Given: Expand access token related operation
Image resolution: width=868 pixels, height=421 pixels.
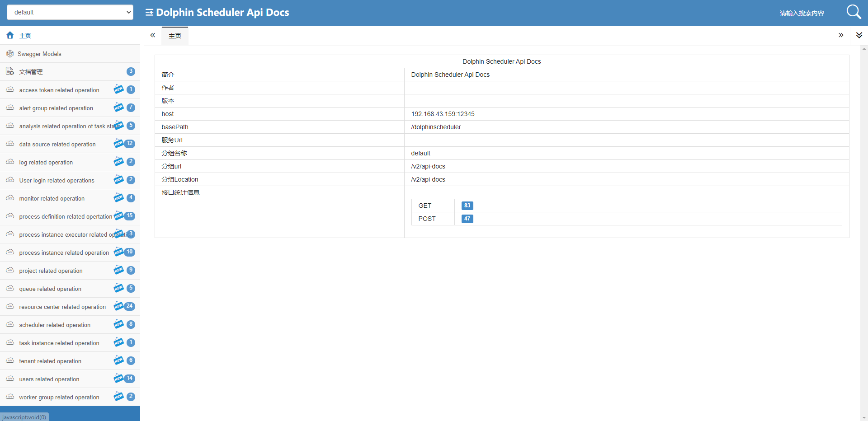Looking at the screenshot, I should pos(59,90).
